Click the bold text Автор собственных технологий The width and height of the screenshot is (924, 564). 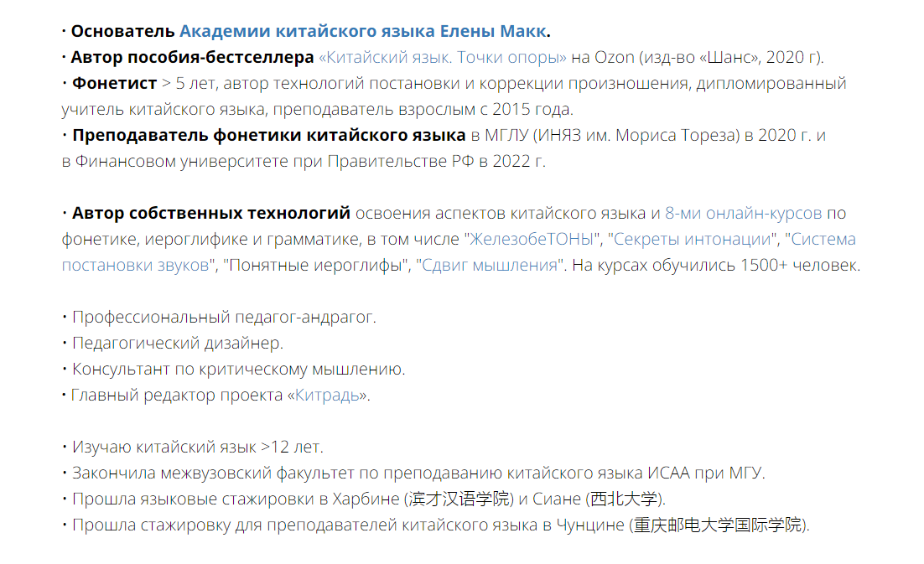(x=210, y=214)
